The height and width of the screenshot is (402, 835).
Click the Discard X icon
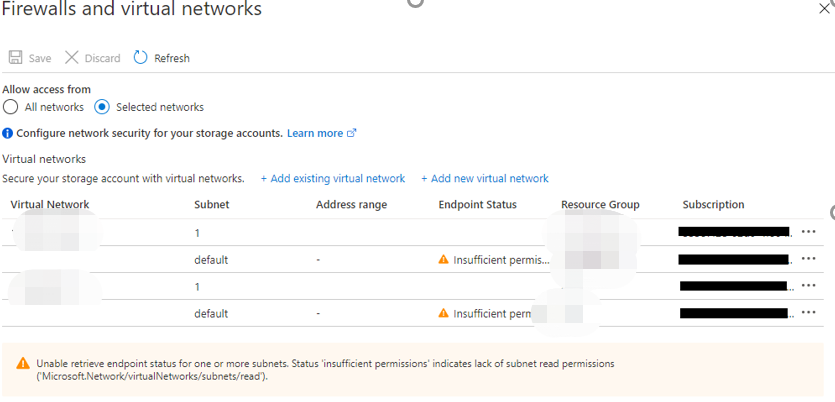72,58
